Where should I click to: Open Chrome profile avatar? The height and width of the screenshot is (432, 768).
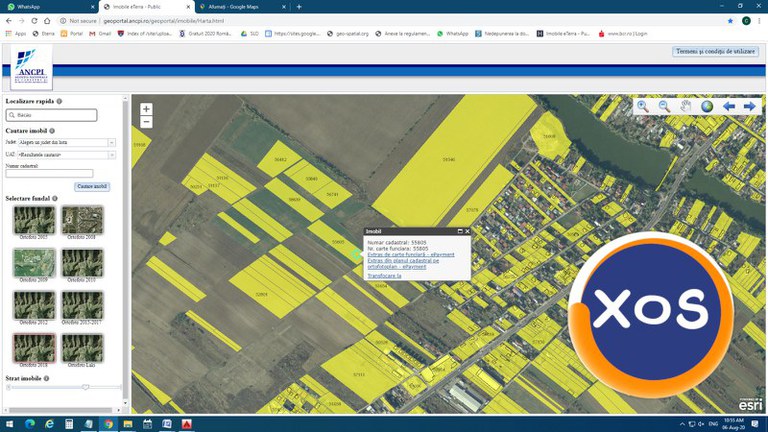(x=746, y=21)
